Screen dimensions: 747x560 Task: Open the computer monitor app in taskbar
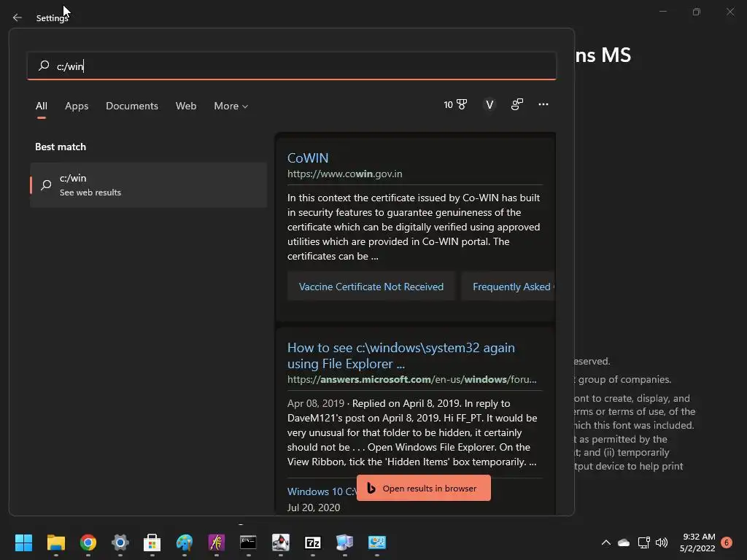click(344, 542)
